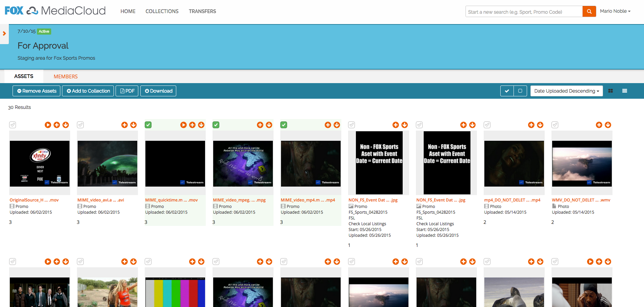Switch to grid view layout

pyautogui.click(x=610, y=91)
